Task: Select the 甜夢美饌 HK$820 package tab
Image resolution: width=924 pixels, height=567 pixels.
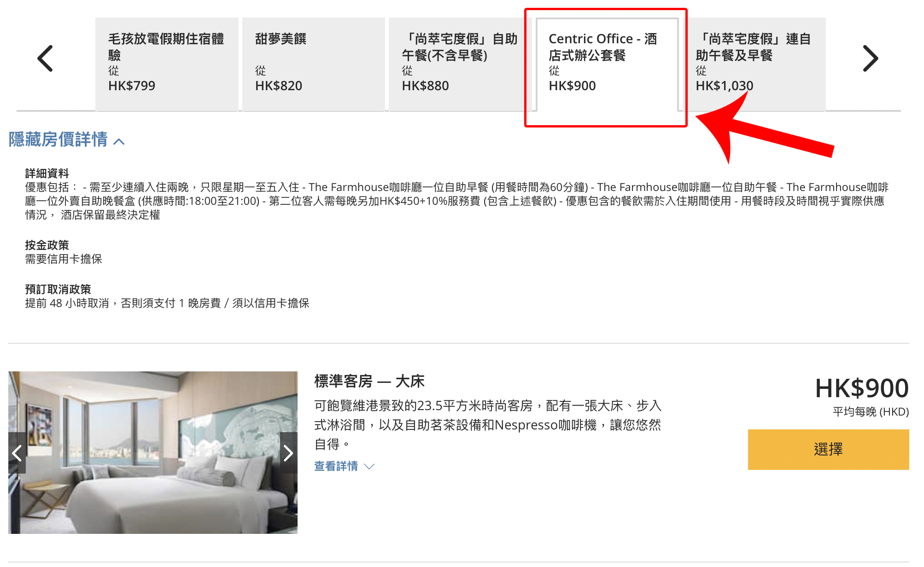Action: [x=313, y=64]
